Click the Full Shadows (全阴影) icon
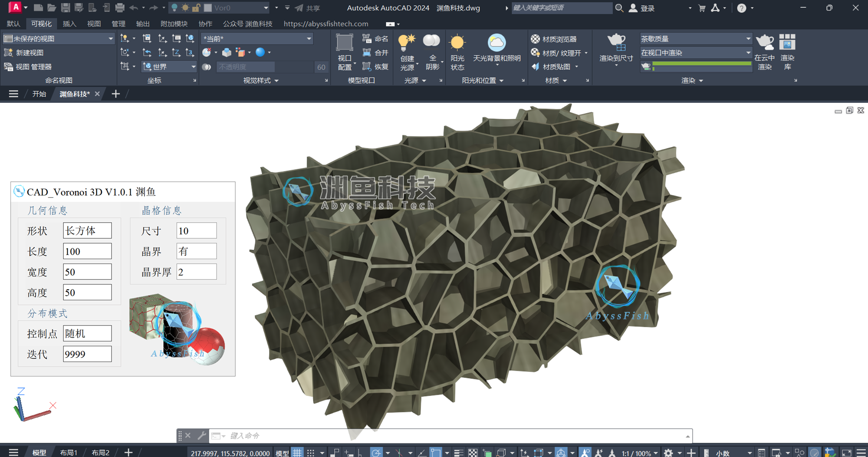Viewport: 868px width, 457px height. (x=431, y=41)
